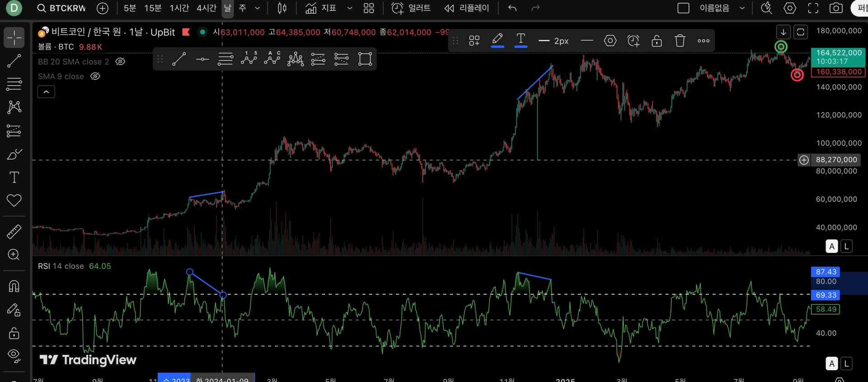Screen dimensions: 868x382
Task: Pick the ABC correction wave favorite tool
Action: (x=272, y=59)
